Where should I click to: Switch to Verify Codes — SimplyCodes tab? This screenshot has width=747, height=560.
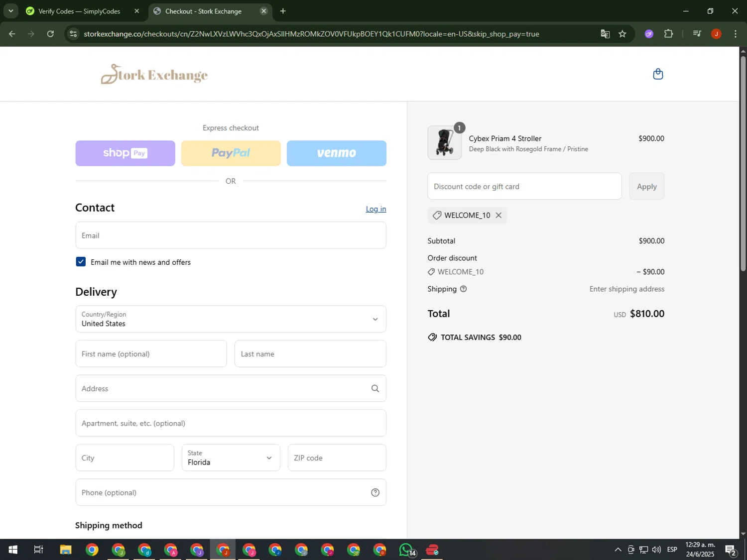pyautogui.click(x=79, y=11)
